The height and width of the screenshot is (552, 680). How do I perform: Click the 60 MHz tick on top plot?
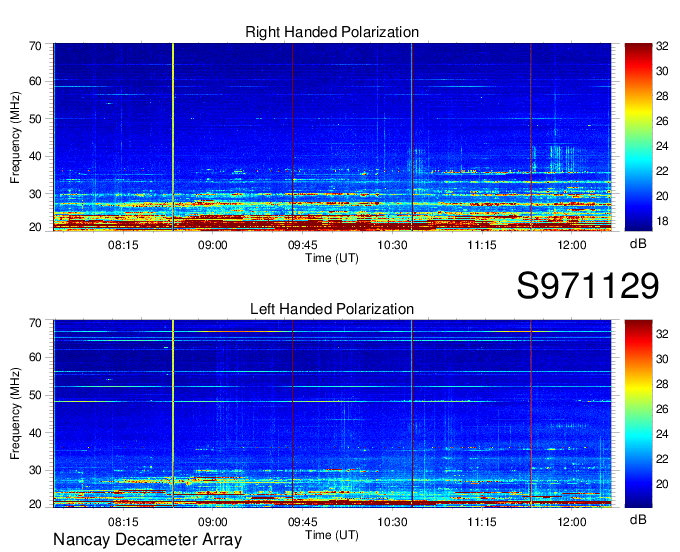(x=35, y=81)
